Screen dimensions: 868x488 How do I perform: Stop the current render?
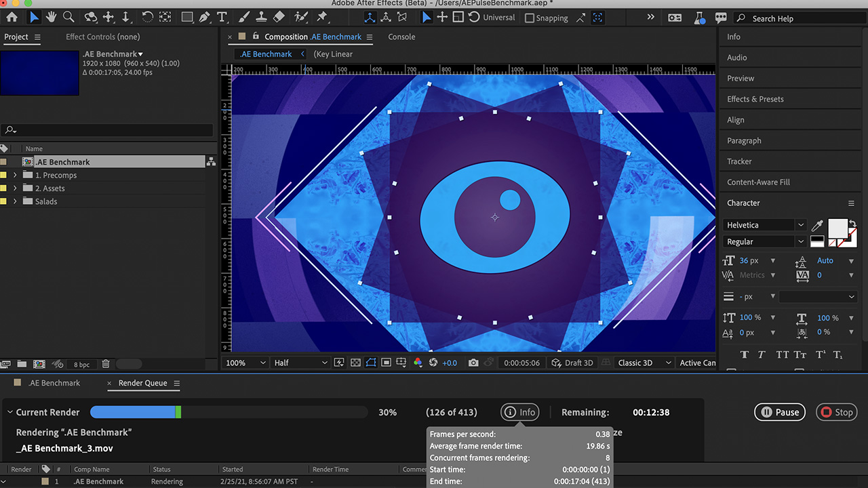pos(835,412)
